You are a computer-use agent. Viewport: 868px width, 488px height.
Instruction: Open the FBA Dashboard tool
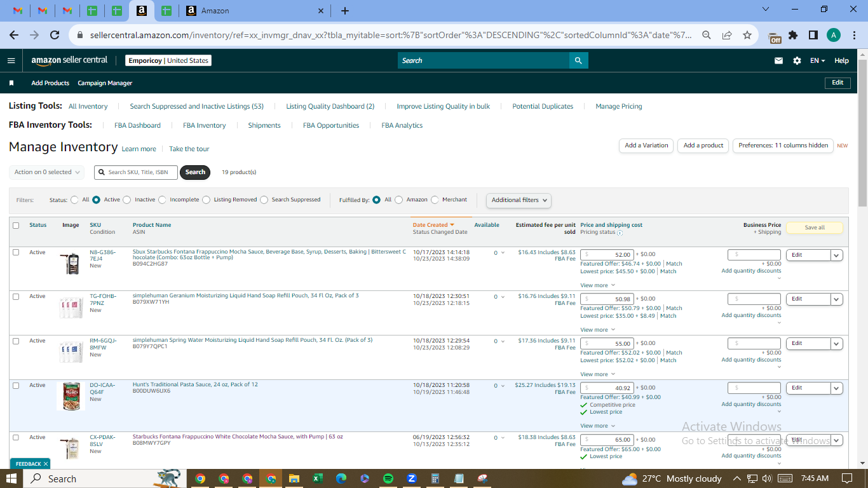pos(137,125)
